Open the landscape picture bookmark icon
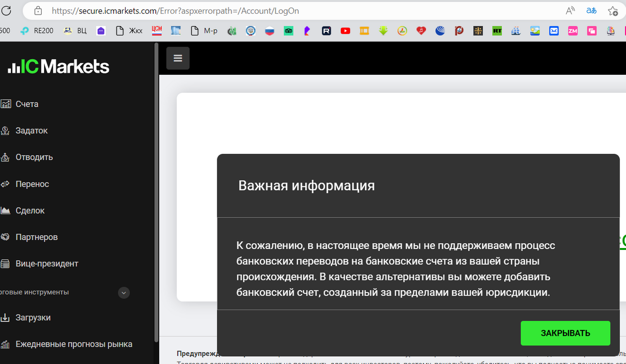626x364 pixels. pyautogui.click(x=535, y=31)
